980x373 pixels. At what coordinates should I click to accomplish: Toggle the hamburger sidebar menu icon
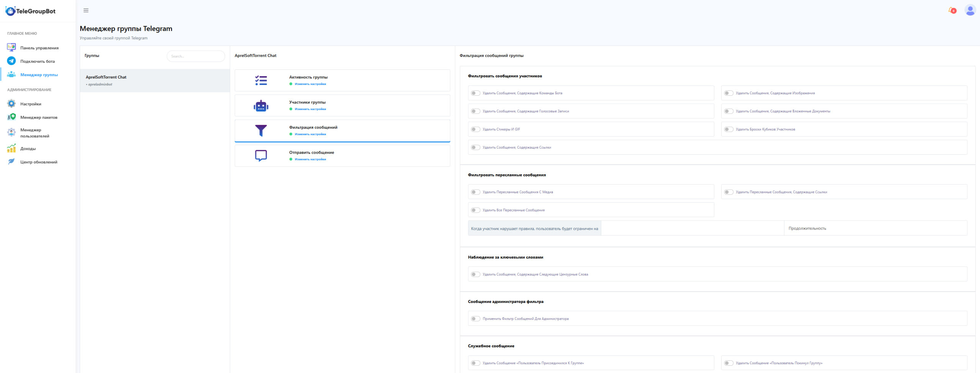(86, 10)
